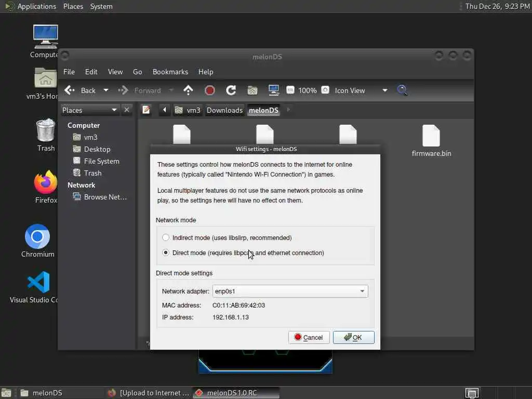Open Edit menu in file manager
Viewport: 532px width, 399px height.
tap(91, 72)
